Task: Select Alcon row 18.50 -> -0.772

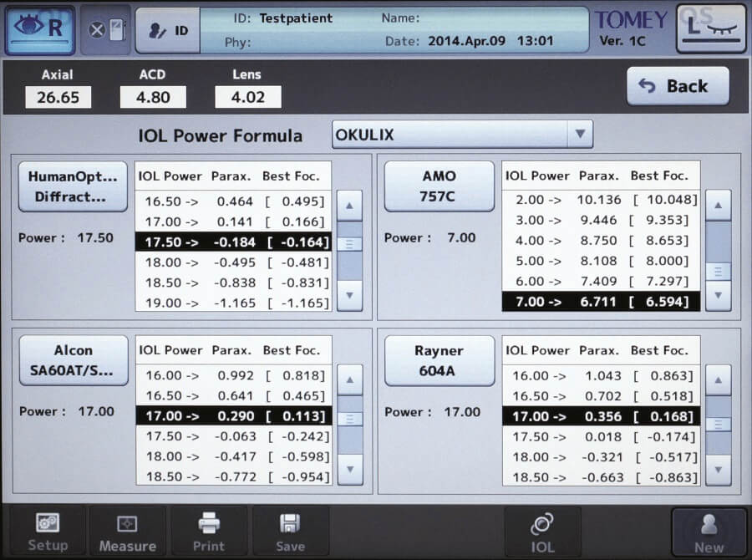Action: tap(234, 476)
